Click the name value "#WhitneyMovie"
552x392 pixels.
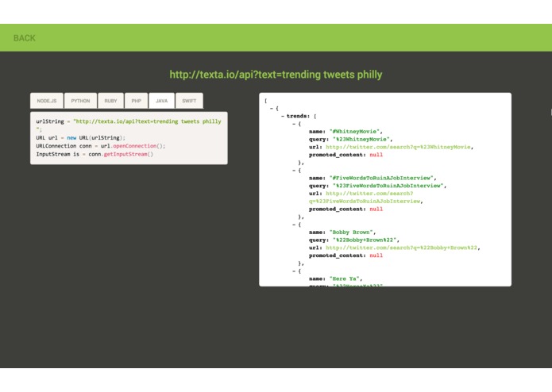click(x=354, y=132)
